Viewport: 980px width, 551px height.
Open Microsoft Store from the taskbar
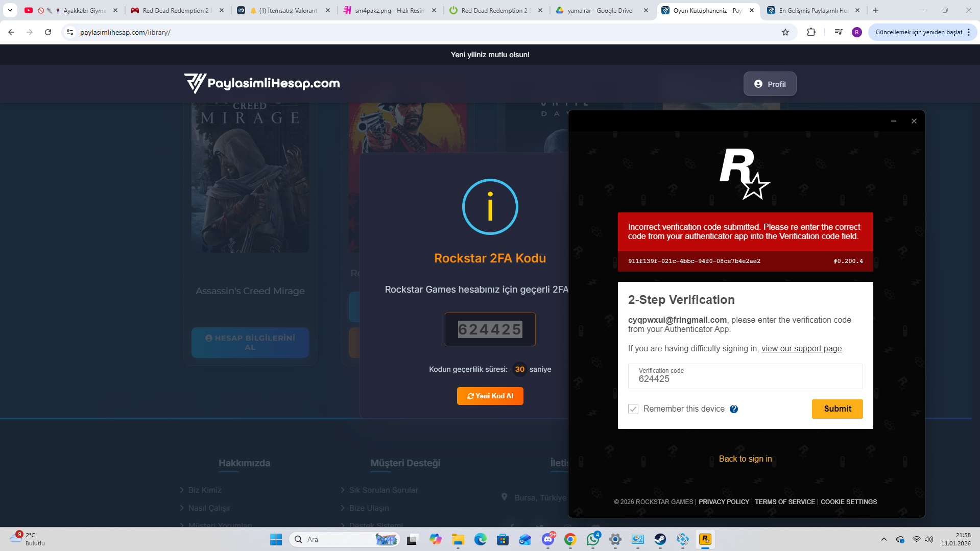503,539
